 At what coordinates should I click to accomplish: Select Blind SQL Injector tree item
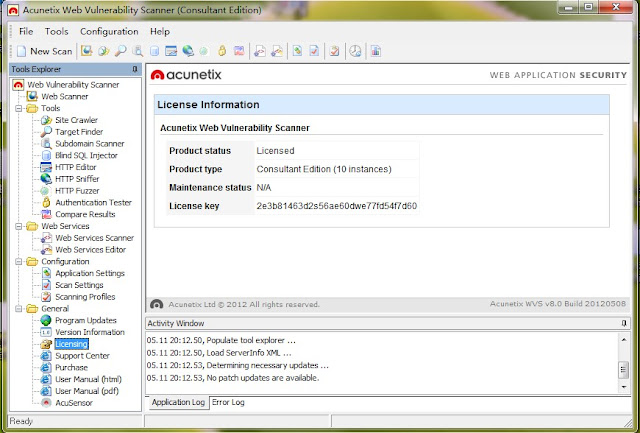(86, 156)
